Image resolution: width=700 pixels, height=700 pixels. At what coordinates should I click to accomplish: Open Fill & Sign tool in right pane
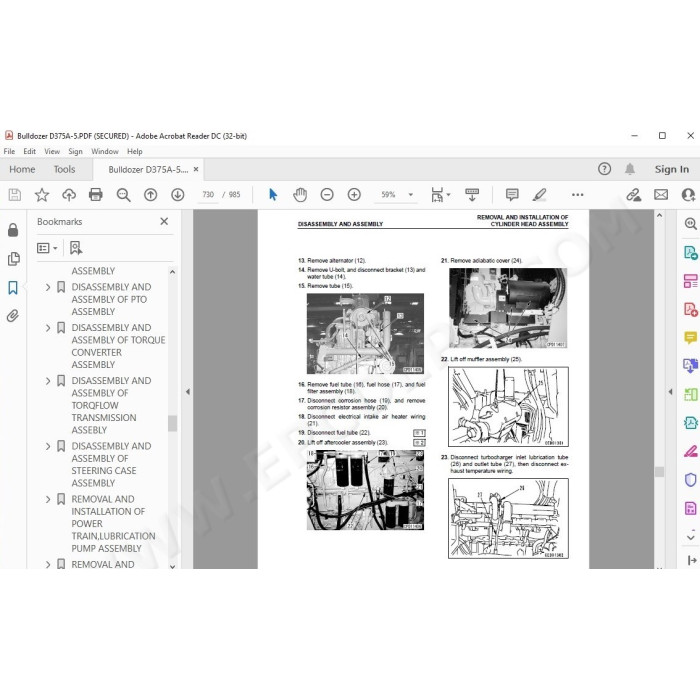[x=690, y=451]
